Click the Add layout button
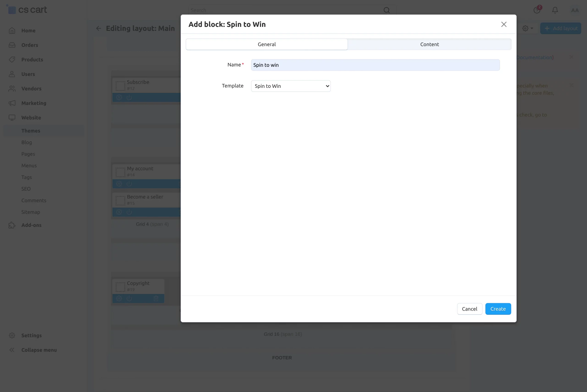The image size is (587, 392). tap(560, 28)
